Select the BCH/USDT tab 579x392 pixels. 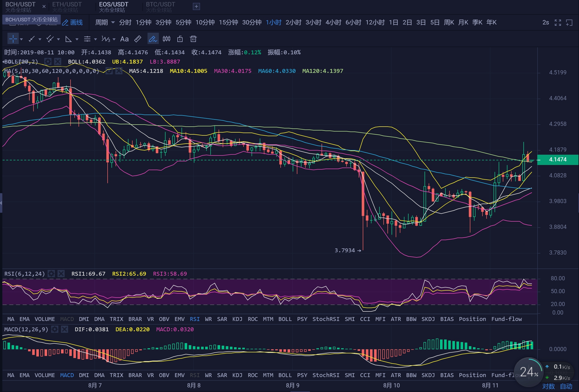[20, 7]
